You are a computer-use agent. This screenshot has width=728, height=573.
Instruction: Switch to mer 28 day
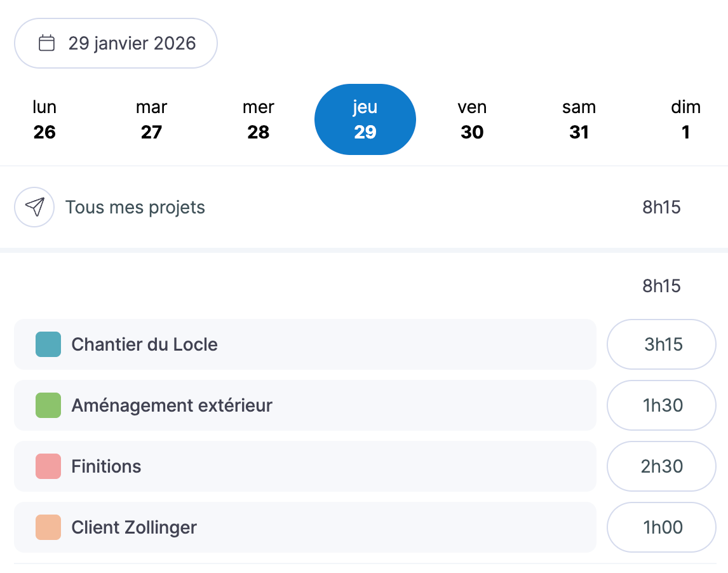click(x=258, y=119)
